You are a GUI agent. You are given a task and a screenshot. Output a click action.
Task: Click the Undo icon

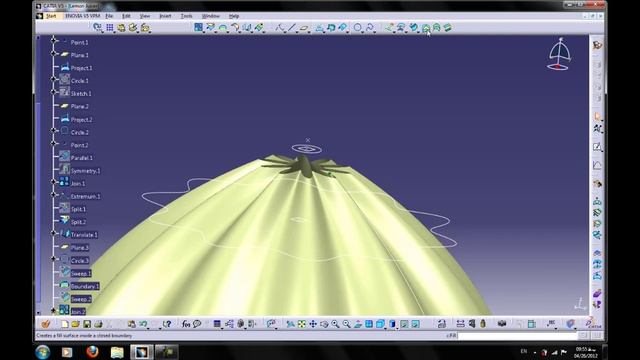click(144, 324)
